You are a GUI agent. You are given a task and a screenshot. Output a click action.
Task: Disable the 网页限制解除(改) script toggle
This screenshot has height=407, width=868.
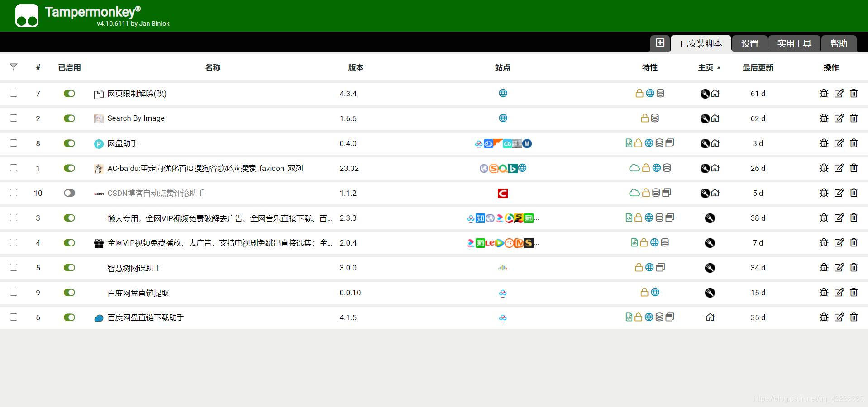(x=69, y=94)
